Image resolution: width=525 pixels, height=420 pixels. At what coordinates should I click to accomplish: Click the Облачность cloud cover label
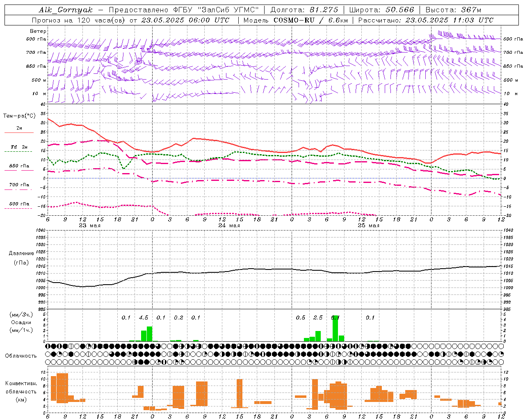coord(21,356)
